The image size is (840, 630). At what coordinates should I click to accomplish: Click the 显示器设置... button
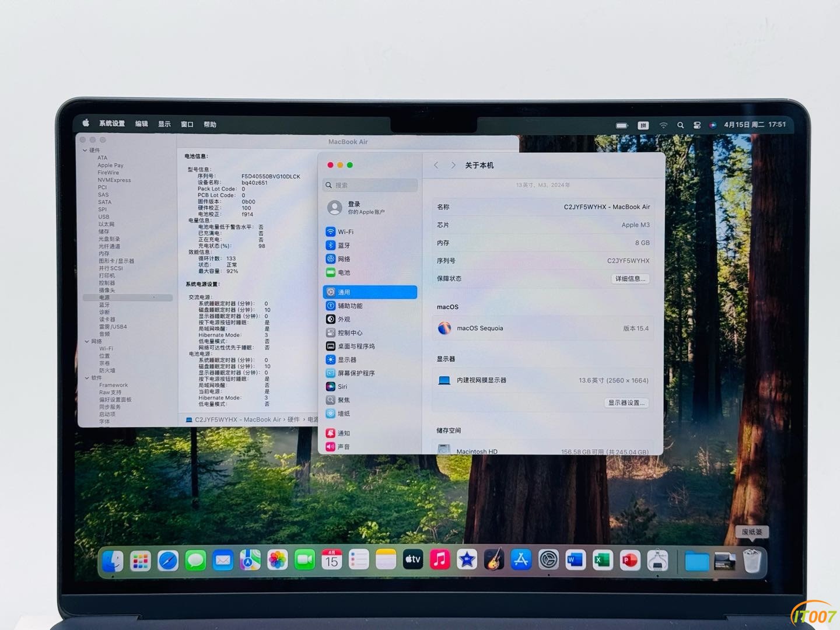click(x=626, y=402)
